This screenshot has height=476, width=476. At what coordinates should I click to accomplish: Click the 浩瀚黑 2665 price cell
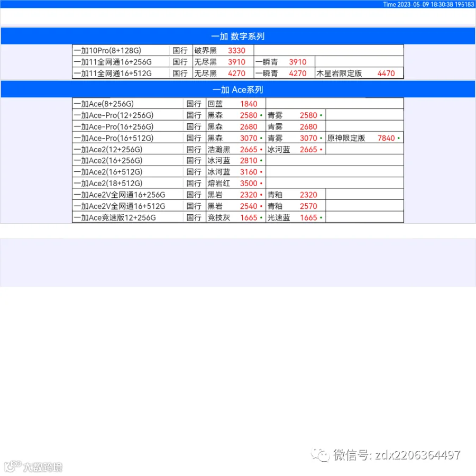coord(236,149)
